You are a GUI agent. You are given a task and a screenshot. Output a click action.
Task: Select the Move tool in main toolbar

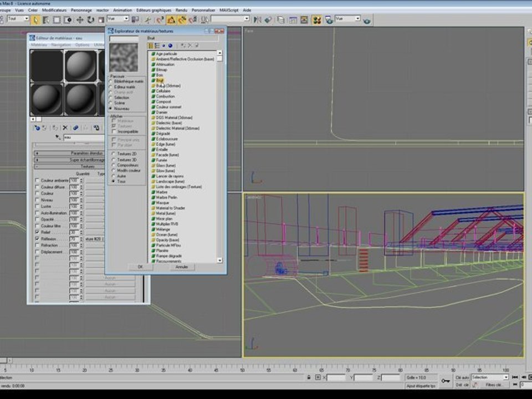tap(79, 19)
